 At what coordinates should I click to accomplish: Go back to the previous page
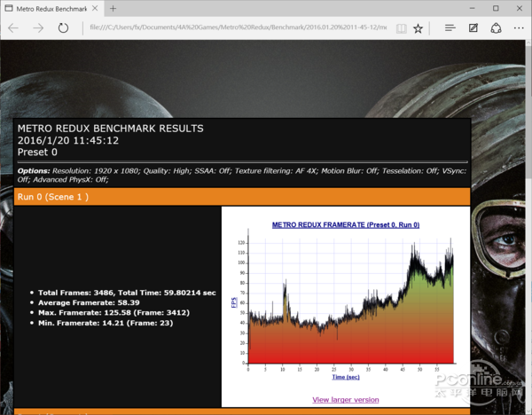click(x=13, y=28)
